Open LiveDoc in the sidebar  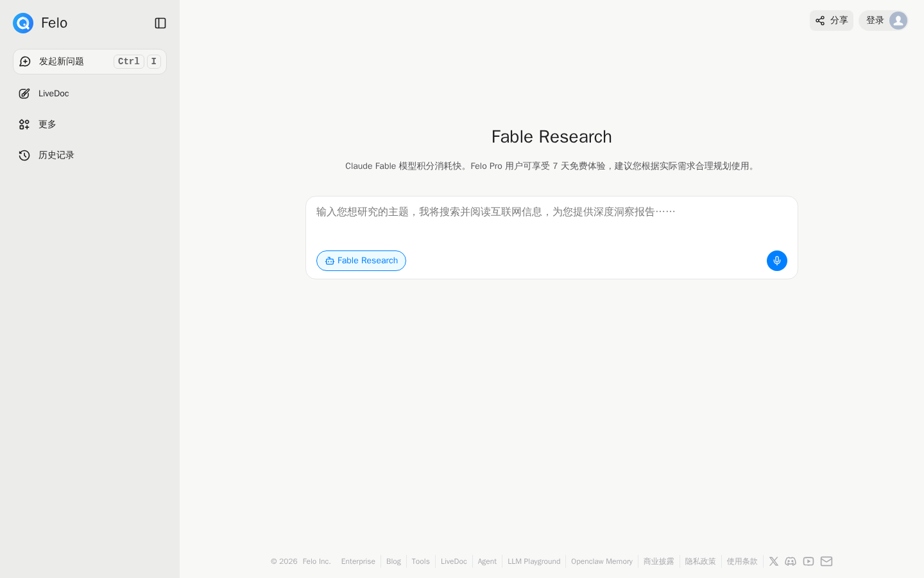coord(90,94)
